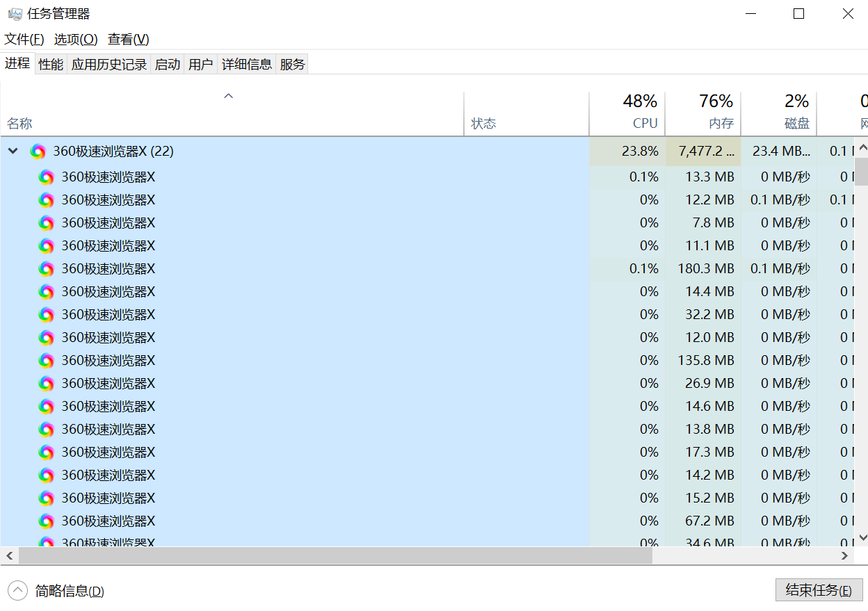Click the 180.3 MB memory value

[x=706, y=269]
